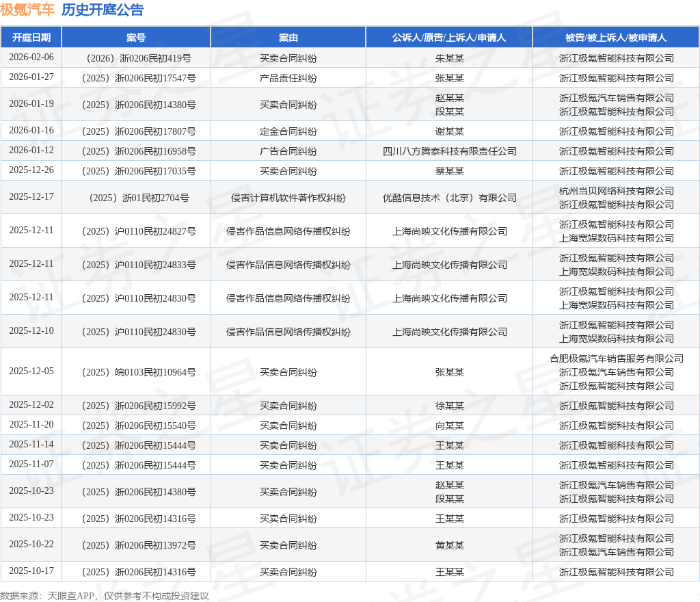
Task: Click the date 2025-12-05
Action: tap(31, 371)
